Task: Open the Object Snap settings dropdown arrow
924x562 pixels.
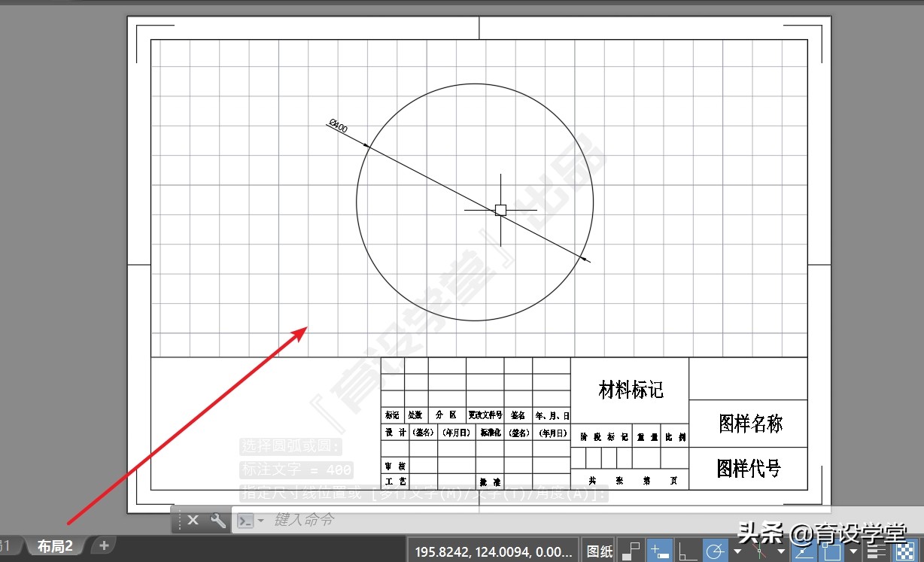Action: (x=853, y=551)
